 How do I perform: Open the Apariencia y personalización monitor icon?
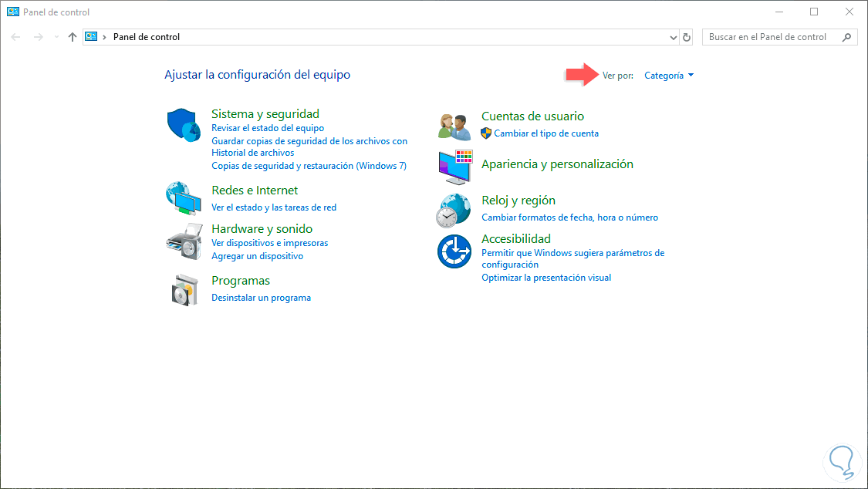pyautogui.click(x=455, y=167)
